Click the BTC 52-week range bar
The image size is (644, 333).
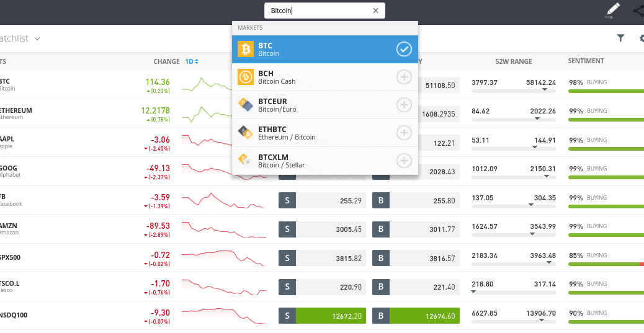tap(513, 91)
